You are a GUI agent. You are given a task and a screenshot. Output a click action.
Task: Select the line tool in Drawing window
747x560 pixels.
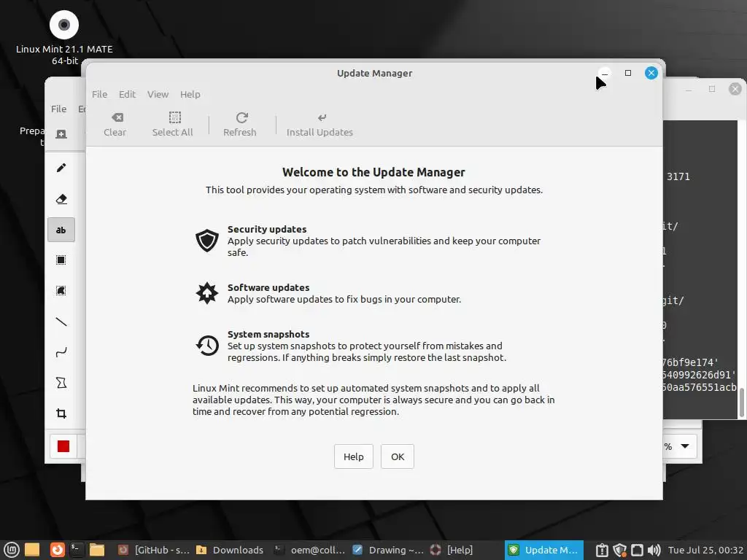click(61, 322)
